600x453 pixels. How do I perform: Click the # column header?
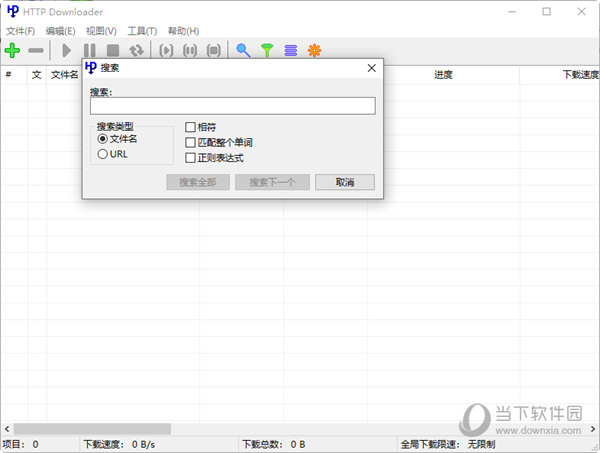14,75
